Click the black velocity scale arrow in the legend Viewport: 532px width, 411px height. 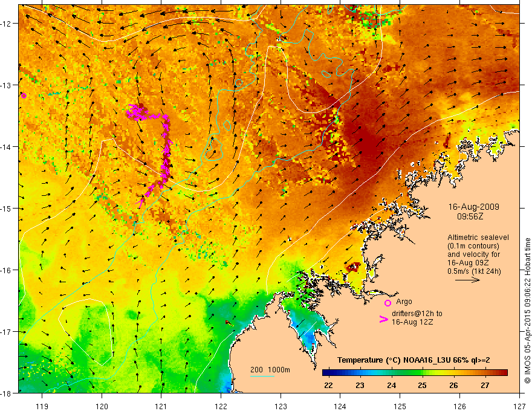[x=467, y=280]
